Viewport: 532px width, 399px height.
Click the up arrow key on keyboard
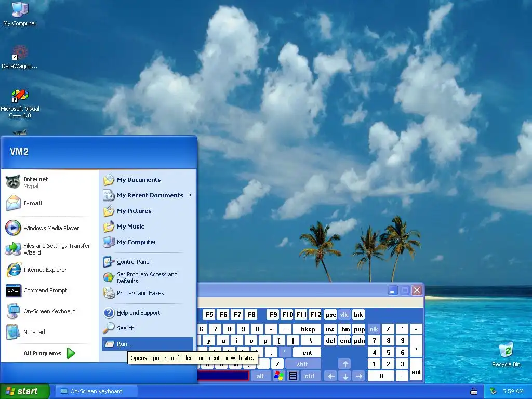345,364
